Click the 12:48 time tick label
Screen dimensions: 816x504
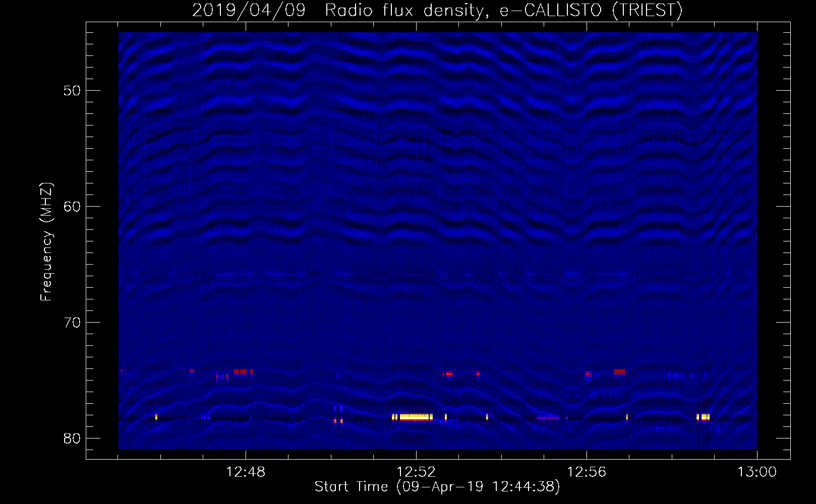(246, 472)
